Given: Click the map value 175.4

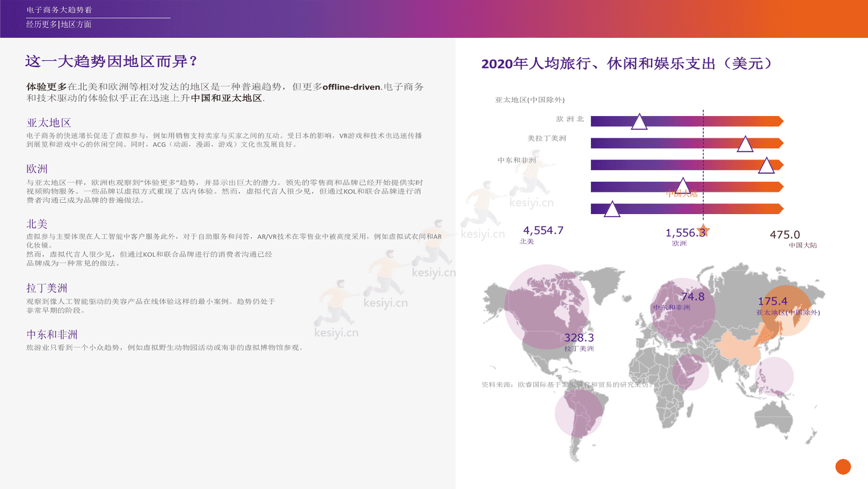Looking at the screenshot, I should (x=773, y=301).
